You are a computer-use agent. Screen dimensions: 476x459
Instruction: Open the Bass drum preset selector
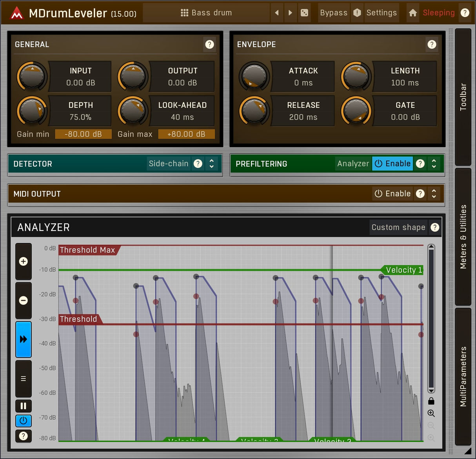pyautogui.click(x=206, y=13)
